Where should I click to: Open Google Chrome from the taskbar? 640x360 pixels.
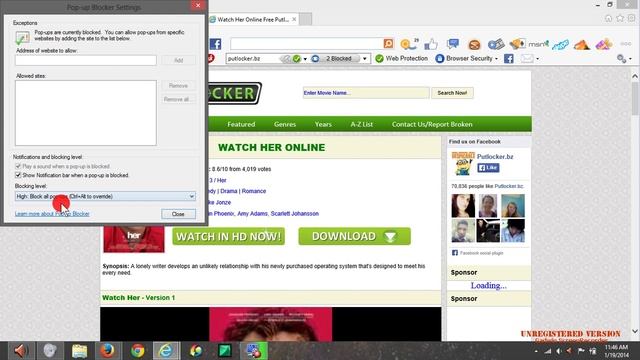pos(138,351)
